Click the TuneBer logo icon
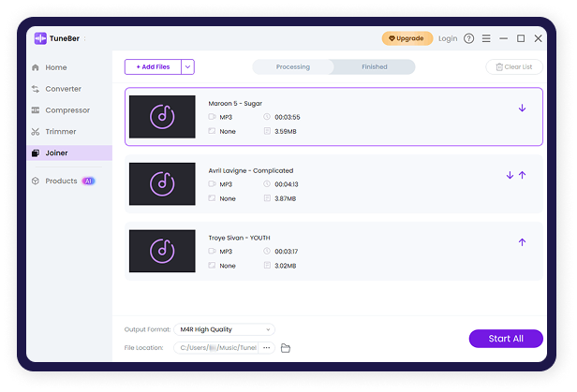Screen dimensions: 577x392 (x=40, y=38)
